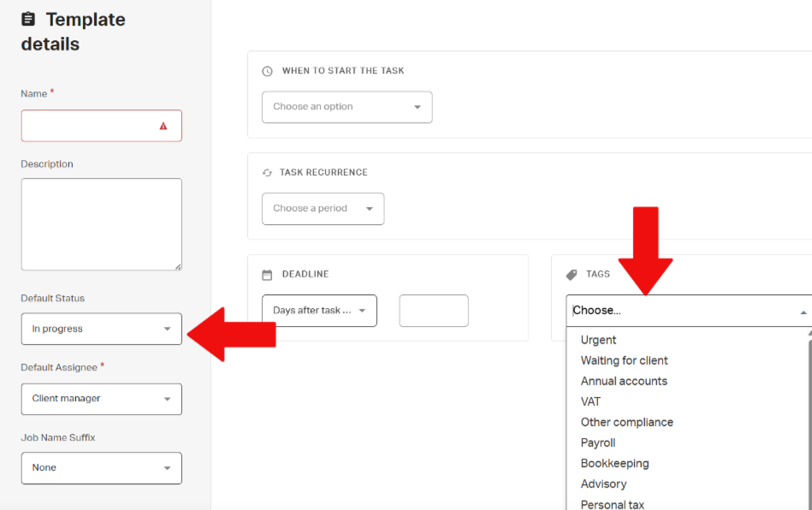Screen dimensions: 812x510
Task: Choose the VAT tag option
Action: point(590,402)
